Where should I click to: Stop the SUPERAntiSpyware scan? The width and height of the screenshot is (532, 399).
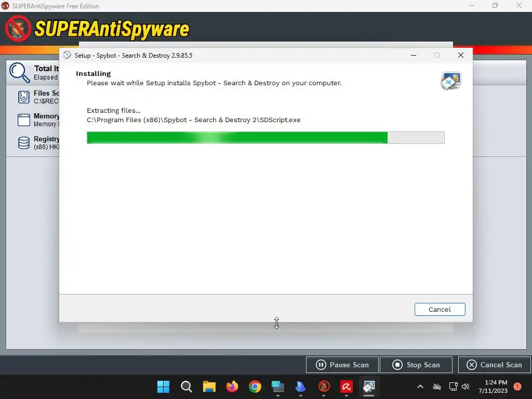(416, 365)
